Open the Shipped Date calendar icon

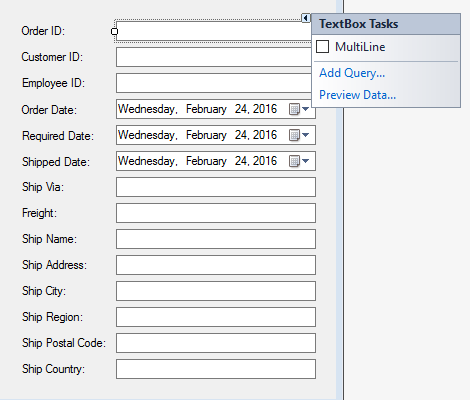click(294, 161)
